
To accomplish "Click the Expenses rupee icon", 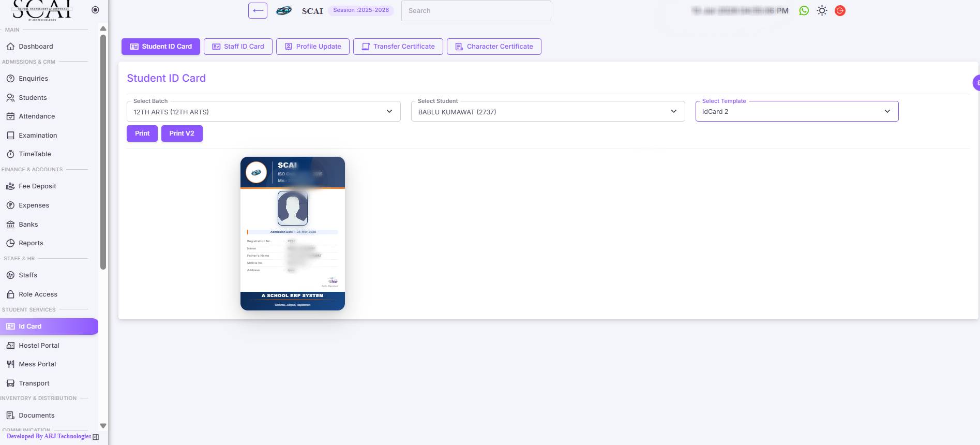I will (x=10, y=205).
